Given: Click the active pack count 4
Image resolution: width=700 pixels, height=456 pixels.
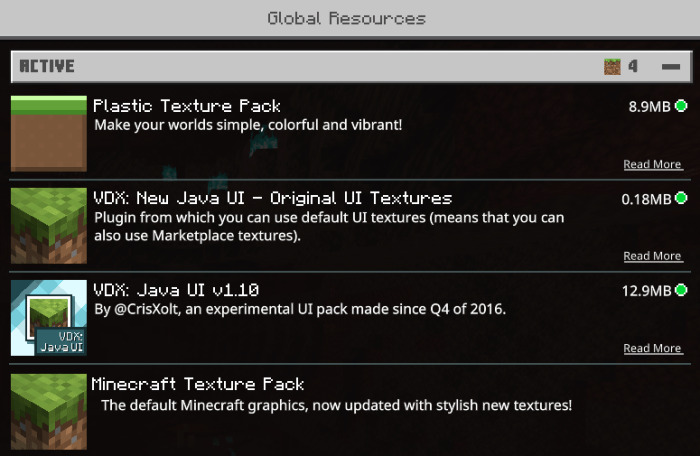Looking at the screenshot, I should tap(633, 67).
